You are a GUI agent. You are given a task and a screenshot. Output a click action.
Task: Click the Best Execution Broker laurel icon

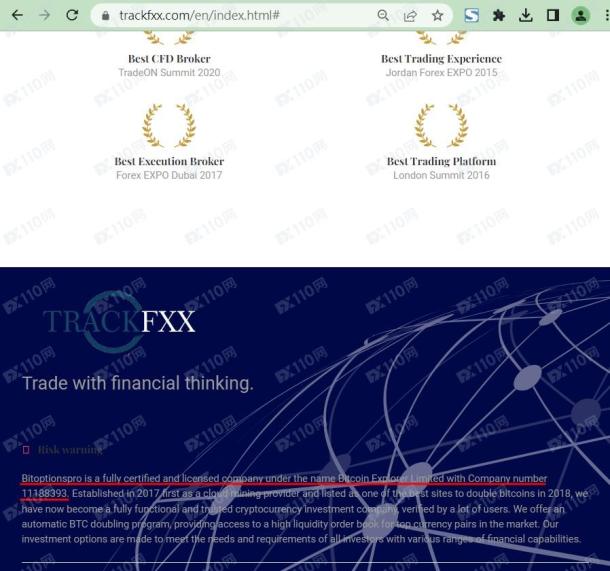pos(169,125)
